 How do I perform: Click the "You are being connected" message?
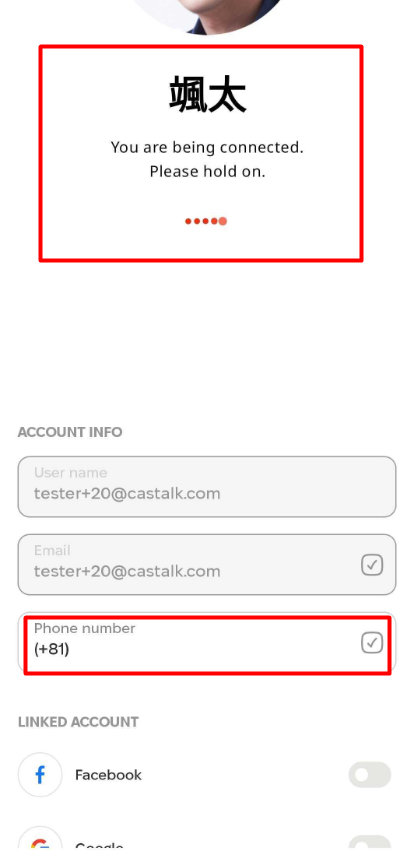tap(207, 147)
